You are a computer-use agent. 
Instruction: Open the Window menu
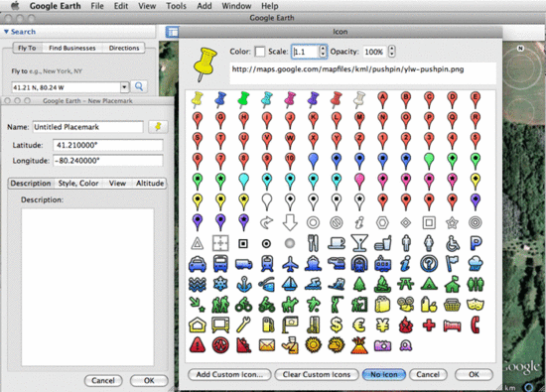coord(236,6)
